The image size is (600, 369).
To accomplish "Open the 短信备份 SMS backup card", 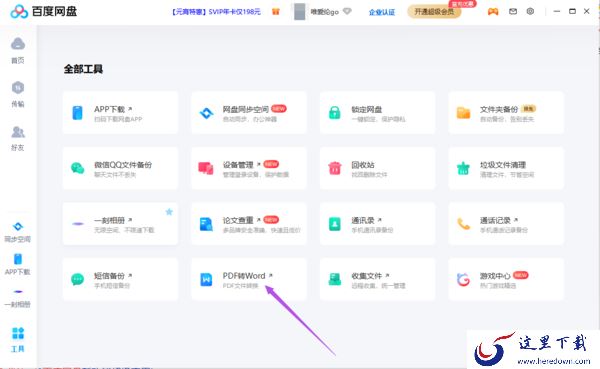I will (x=120, y=279).
